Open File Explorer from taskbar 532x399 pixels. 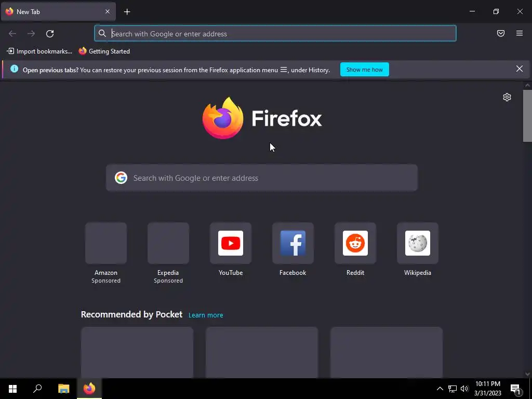(63, 389)
